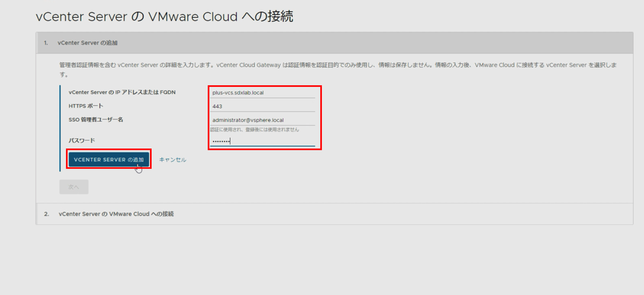Click the HTTPS ポート label
This screenshot has width=644, height=295.
pos(86,106)
